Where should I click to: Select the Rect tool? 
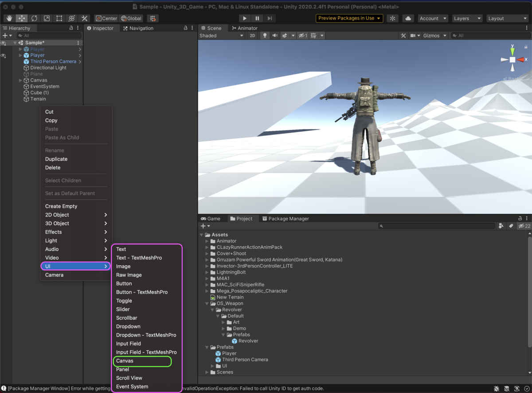pos(59,18)
